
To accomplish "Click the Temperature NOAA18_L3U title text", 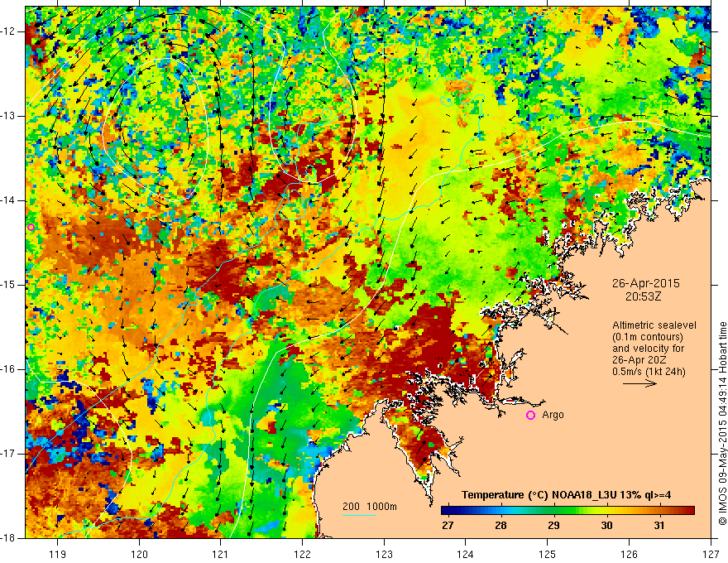I will click(x=566, y=495).
